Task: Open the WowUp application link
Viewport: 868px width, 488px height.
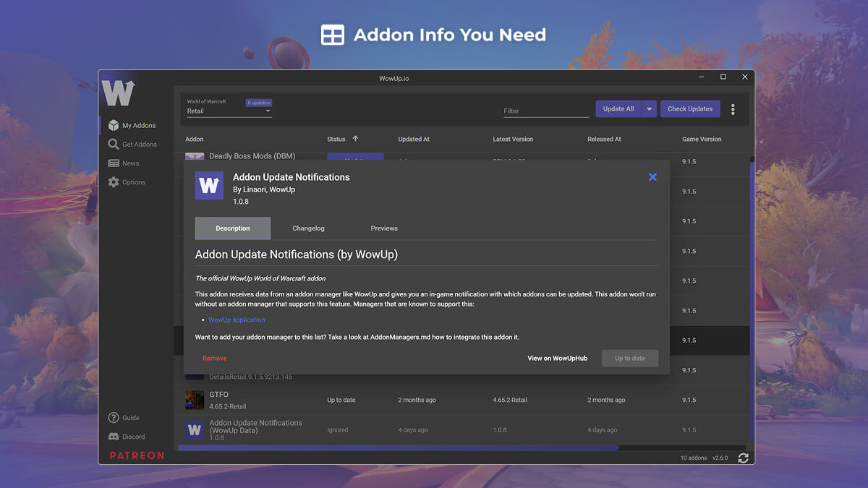Action: (237, 320)
